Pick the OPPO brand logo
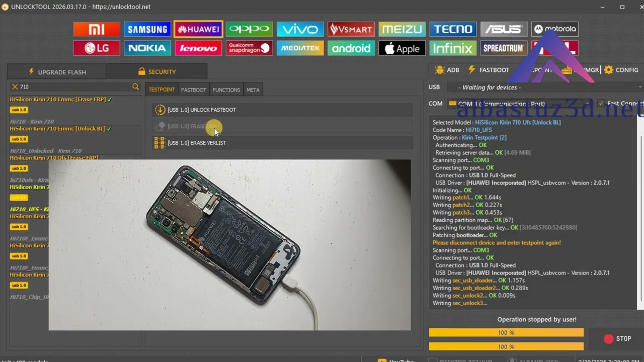 point(249,29)
